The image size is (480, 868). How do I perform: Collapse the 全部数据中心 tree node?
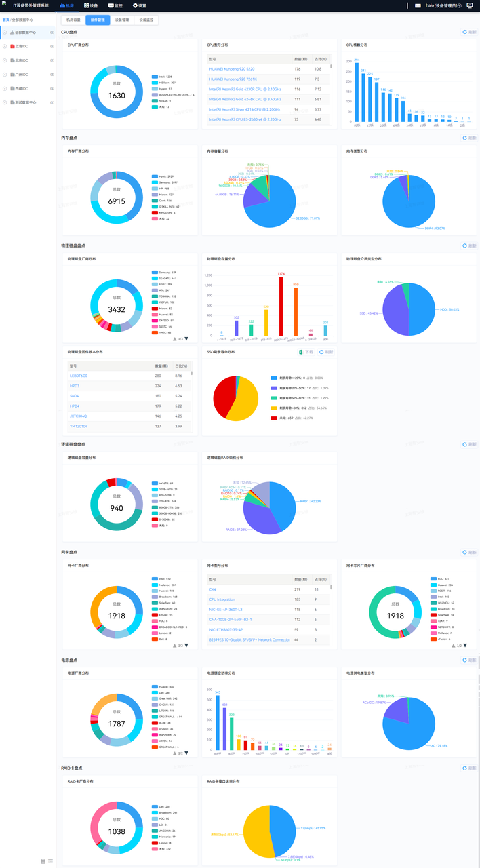[x=5, y=32]
